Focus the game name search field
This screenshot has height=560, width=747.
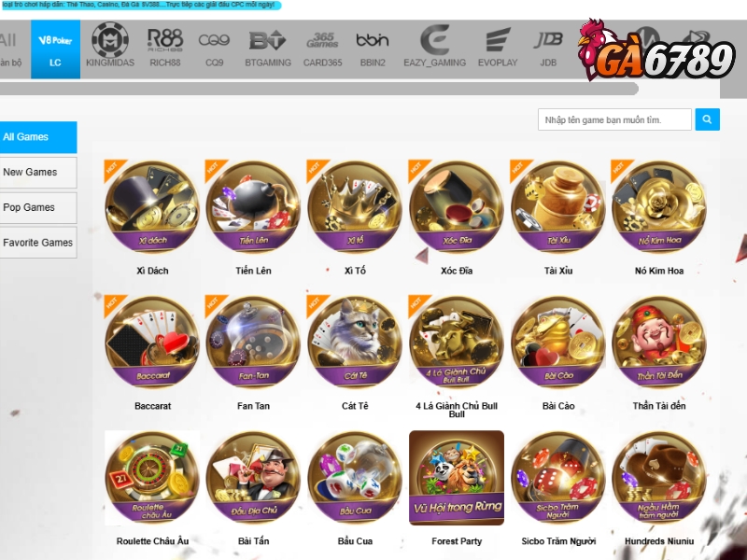(x=614, y=119)
